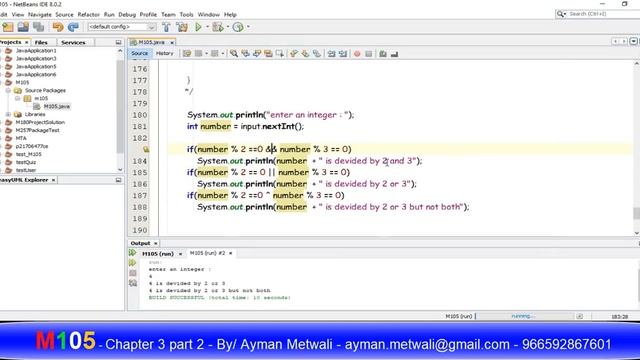640x360 pixels.
Task: Open the Navigate menu
Action: [x=40, y=15]
